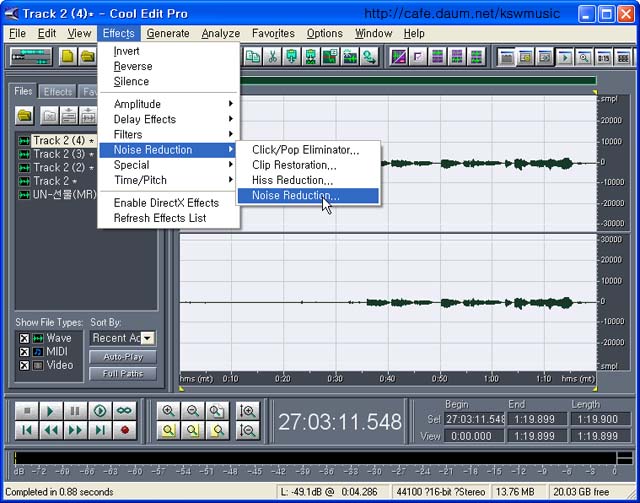640x503 pixels.
Task: Switch to the Files tab
Action: coord(23,91)
